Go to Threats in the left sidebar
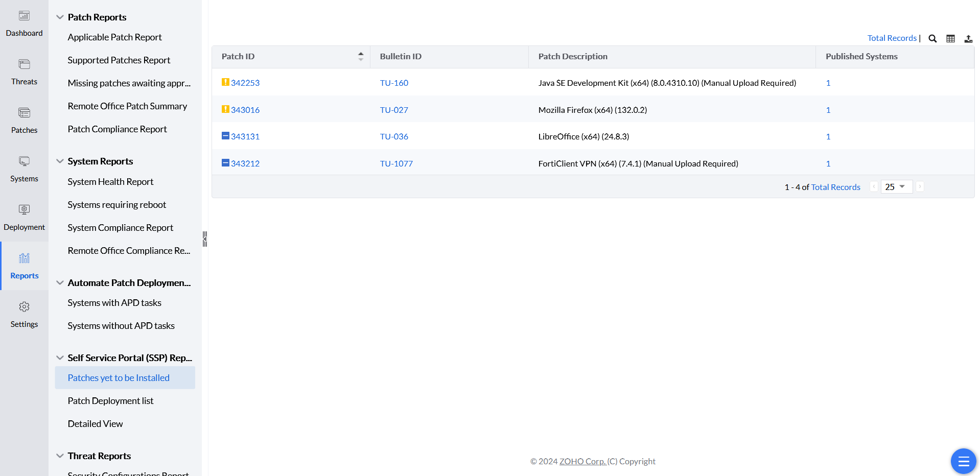Screen dimensions: 980x476 (24, 73)
